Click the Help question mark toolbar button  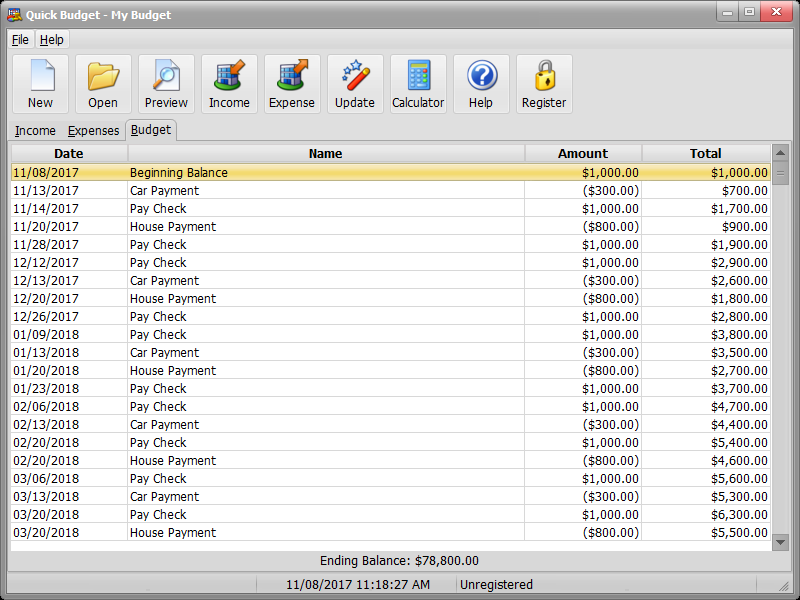click(x=481, y=84)
